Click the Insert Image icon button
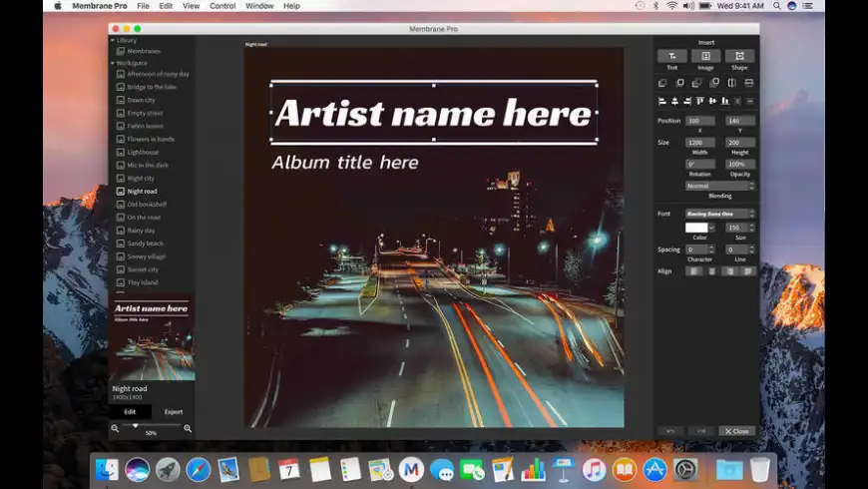The width and height of the screenshot is (868, 489). (705, 57)
